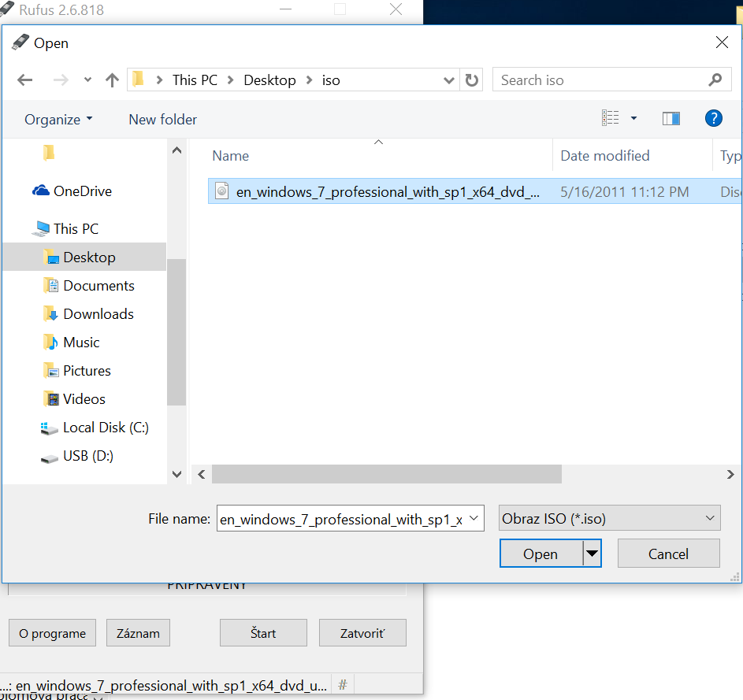The height and width of the screenshot is (700, 743).
Task: Refresh the iso folder view
Action: [471, 80]
